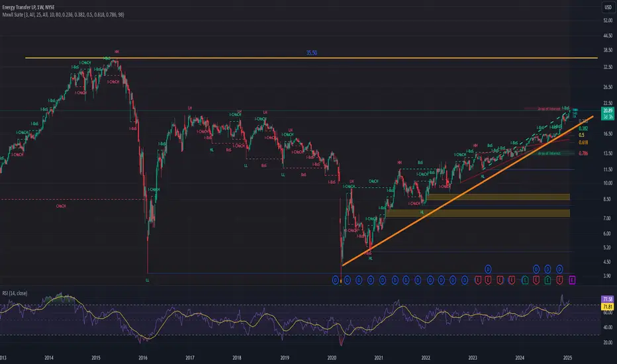The image size is (617, 364).
Task: Click the 0.786 Fibonacci level label
Action: [x=583, y=154]
